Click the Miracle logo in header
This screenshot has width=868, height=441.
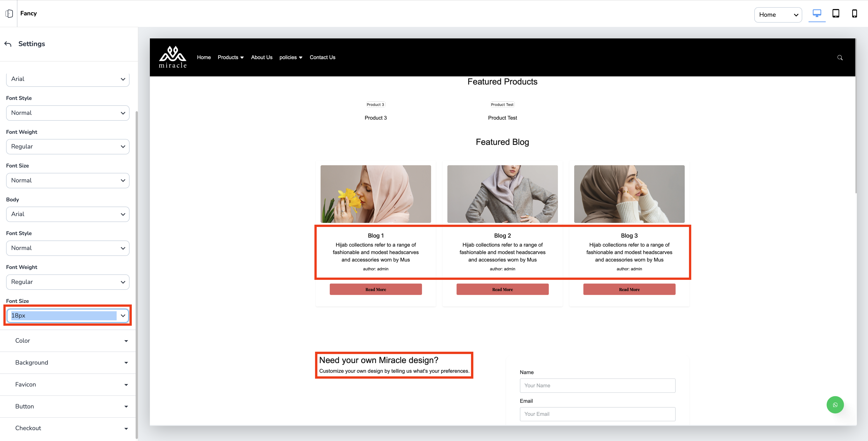tap(172, 57)
